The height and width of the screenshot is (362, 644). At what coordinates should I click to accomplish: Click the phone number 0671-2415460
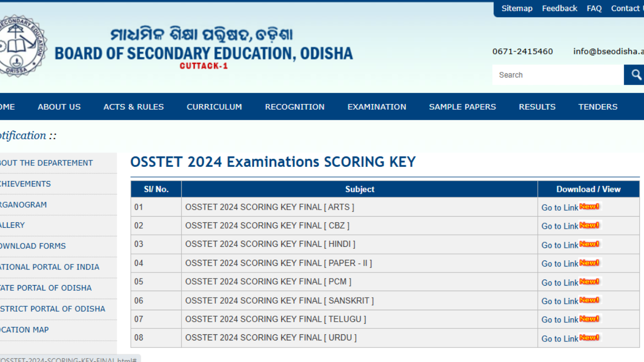(522, 51)
